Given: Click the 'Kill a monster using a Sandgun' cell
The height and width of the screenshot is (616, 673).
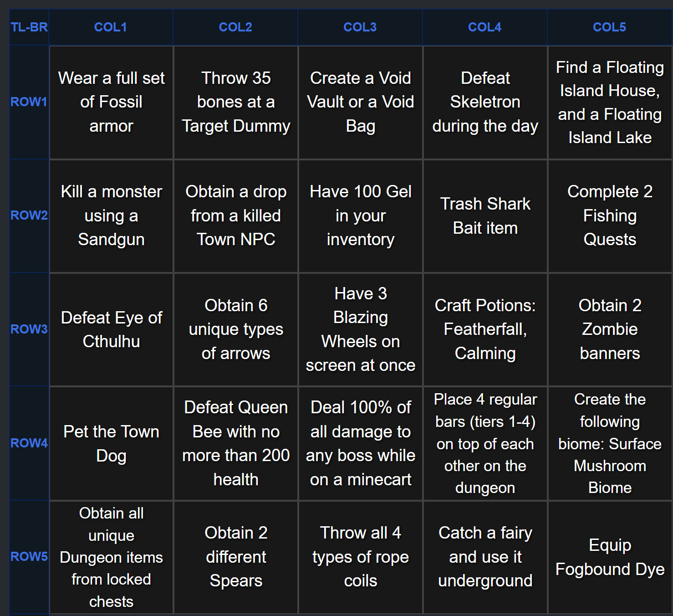Looking at the screenshot, I should (x=111, y=216).
